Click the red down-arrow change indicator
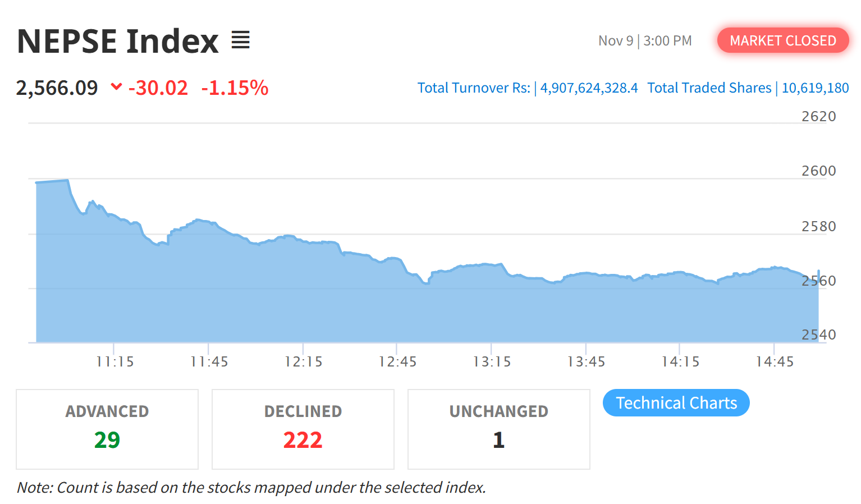This screenshot has width=861, height=504. coord(116,86)
